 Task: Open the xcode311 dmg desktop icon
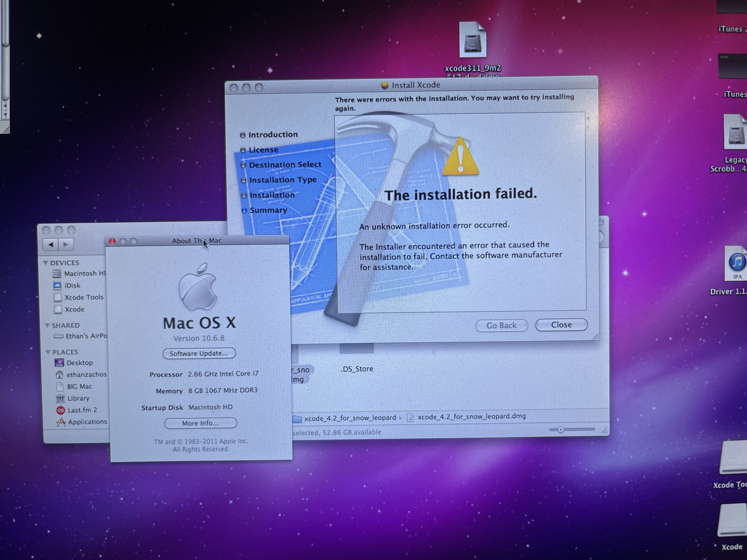click(x=472, y=40)
